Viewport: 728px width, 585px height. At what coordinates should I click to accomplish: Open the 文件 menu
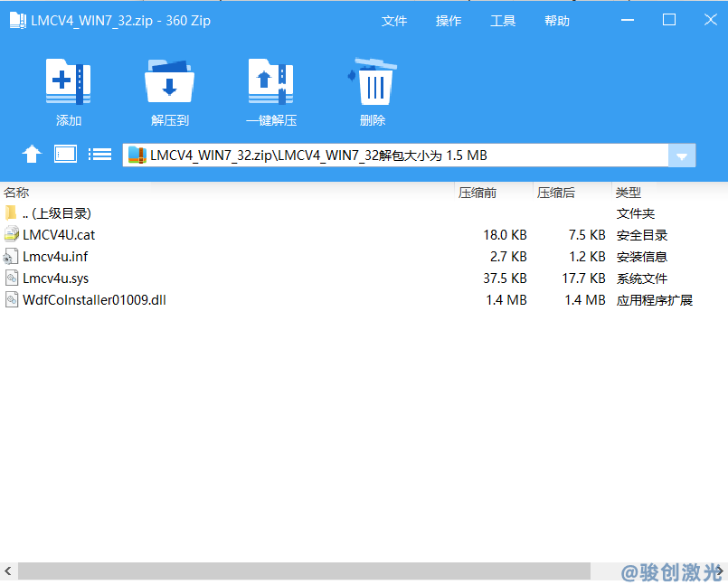[x=394, y=21]
